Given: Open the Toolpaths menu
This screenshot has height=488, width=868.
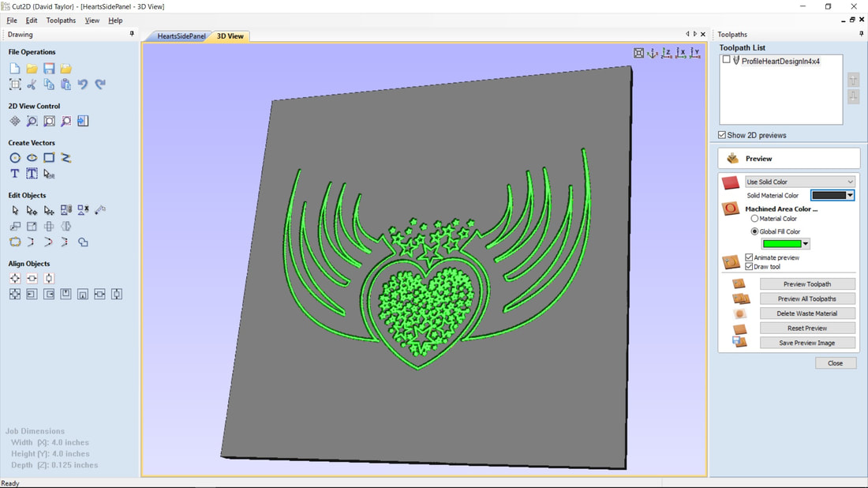Looking at the screenshot, I should pyautogui.click(x=61, y=21).
